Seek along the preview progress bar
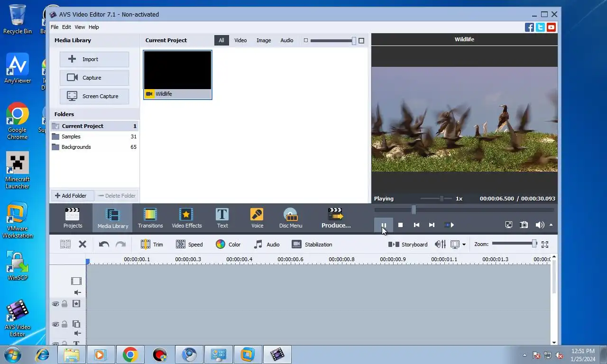The height and width of the screenshot is (364, 607). coord(464,209)
